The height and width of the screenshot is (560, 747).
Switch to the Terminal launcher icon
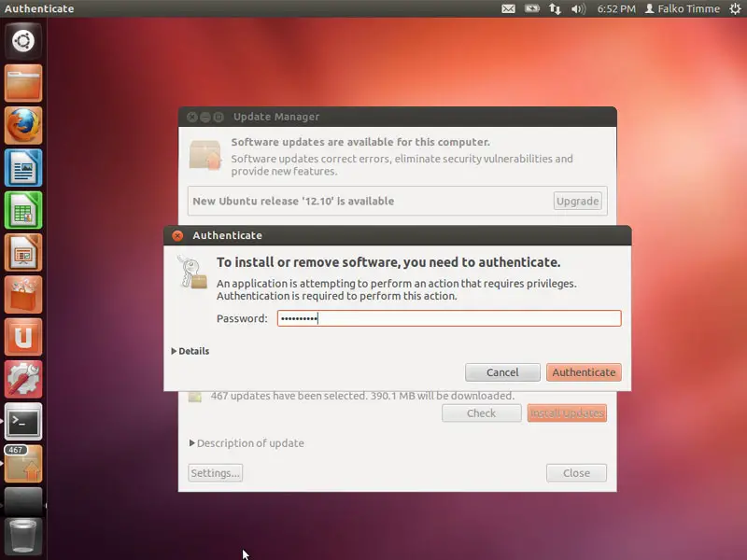pyautogui.click(x=23, y=422)
